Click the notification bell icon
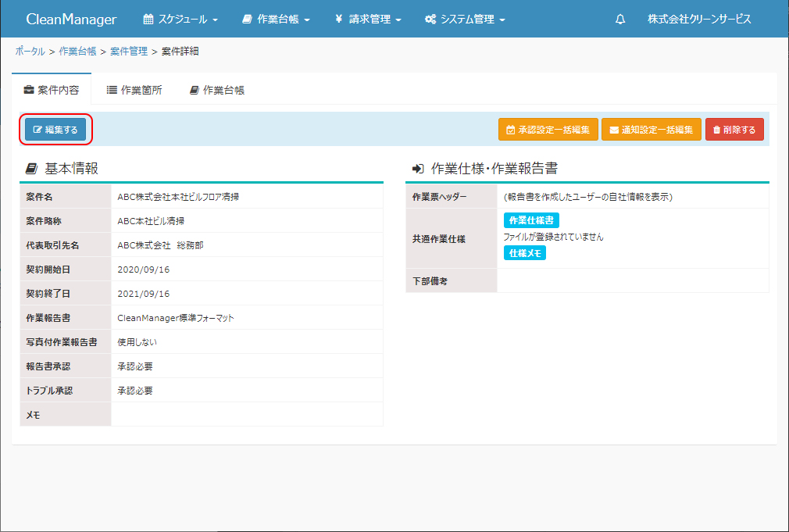This screenshot has width=789, height=532. (x=620, y=20)
